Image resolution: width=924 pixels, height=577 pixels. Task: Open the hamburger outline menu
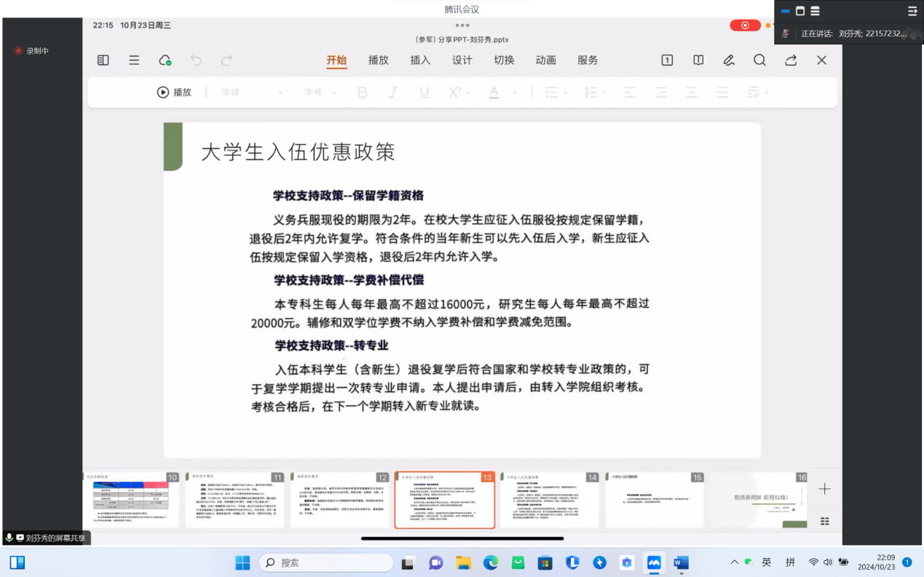[134, 60]
